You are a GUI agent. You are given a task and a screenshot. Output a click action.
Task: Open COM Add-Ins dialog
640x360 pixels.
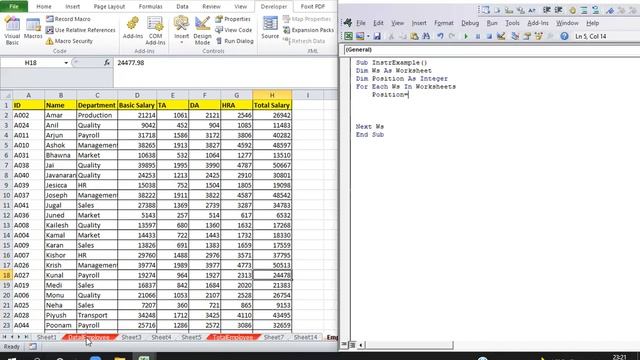[155, 31]
